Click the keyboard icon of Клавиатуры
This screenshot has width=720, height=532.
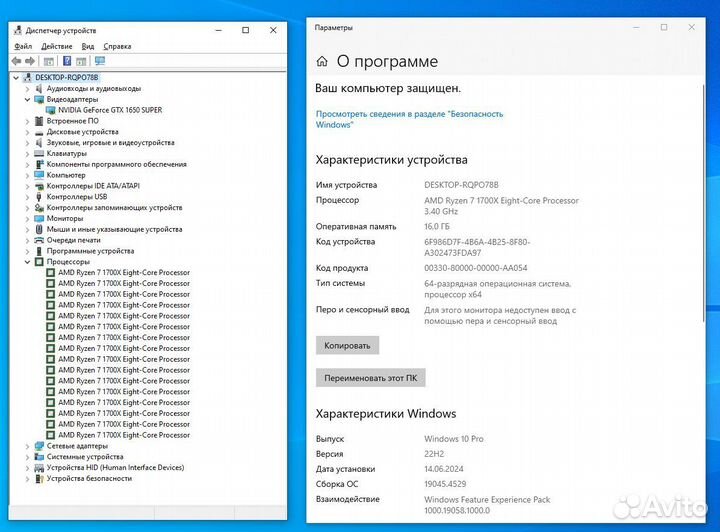click(x=39, y=153)
